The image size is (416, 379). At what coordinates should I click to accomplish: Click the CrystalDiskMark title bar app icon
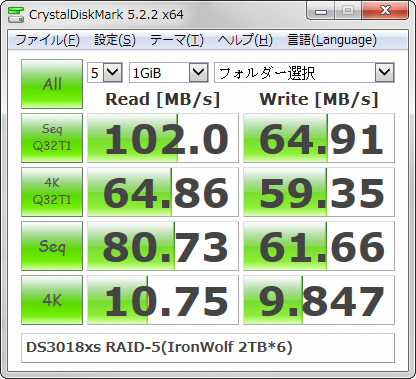16,14
